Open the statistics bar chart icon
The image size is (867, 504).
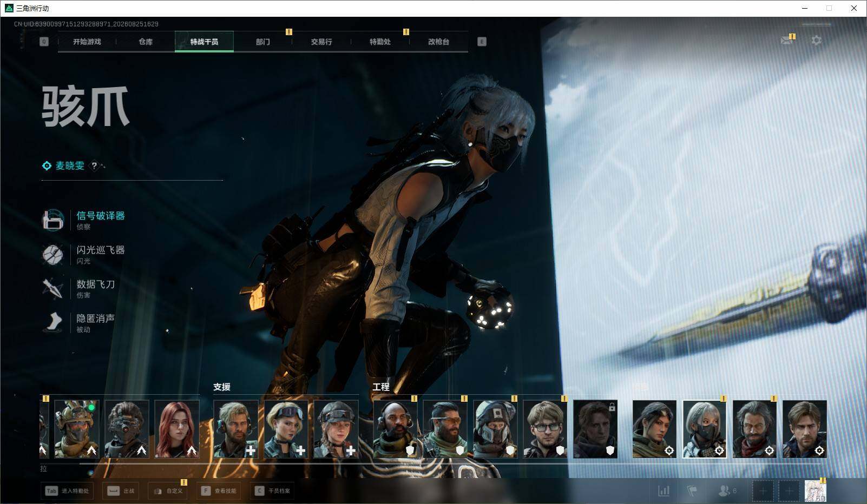coord(664,491)
